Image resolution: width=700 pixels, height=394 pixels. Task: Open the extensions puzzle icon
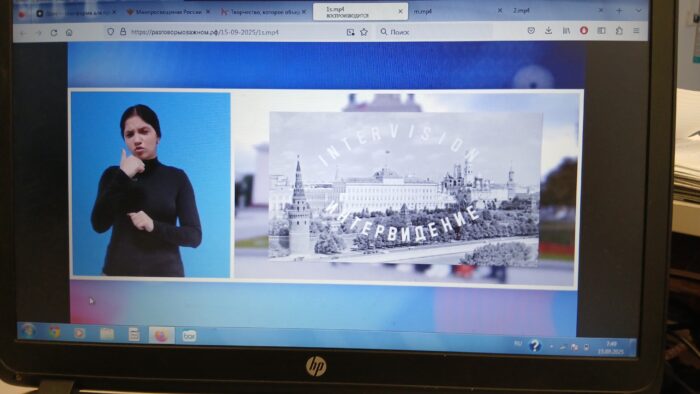pyautogui.click(x=619, y=30)
